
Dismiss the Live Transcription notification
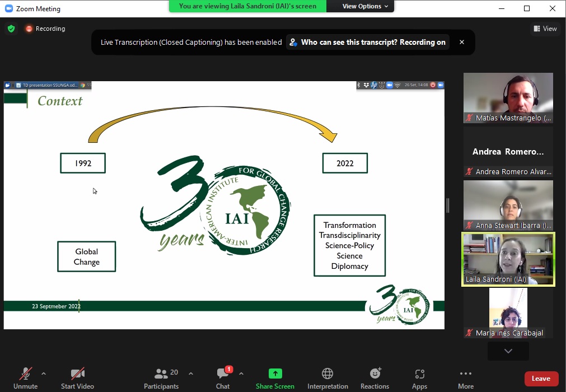(x=462, y=42)
